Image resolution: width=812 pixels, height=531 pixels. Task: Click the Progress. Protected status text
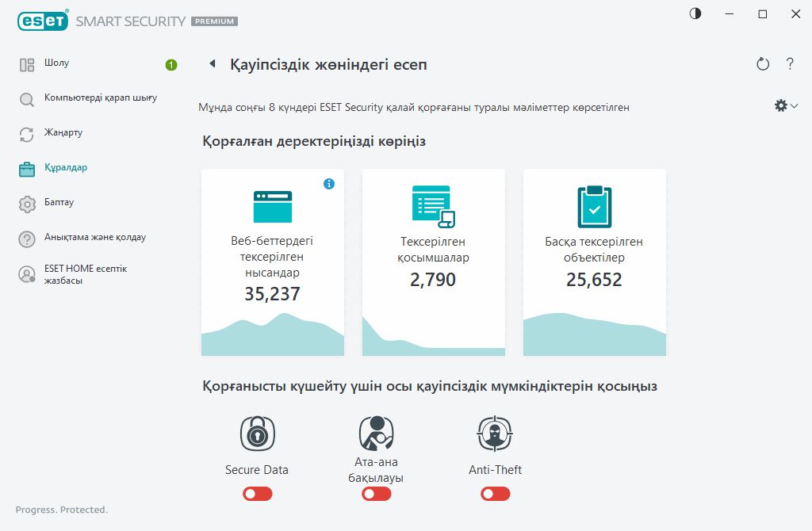[x=60, y=510]
